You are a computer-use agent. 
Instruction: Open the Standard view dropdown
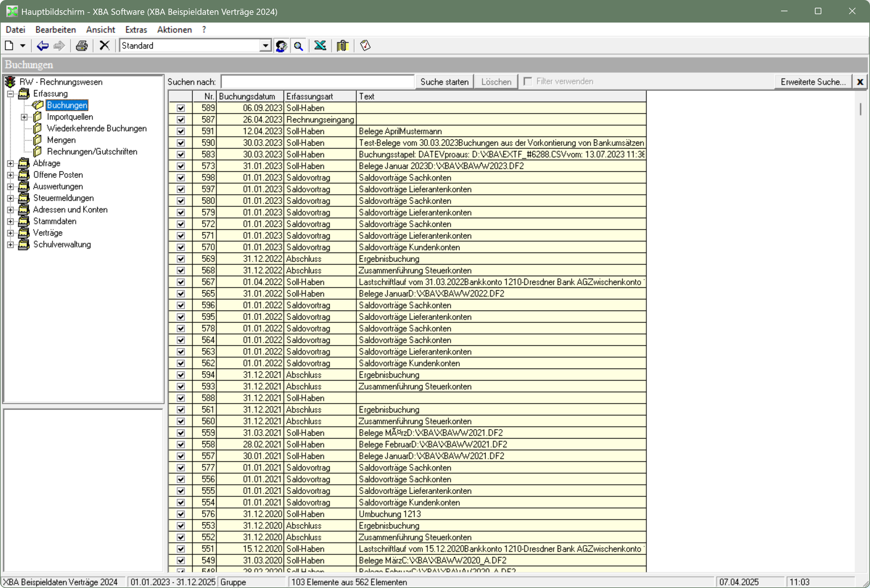point(266,46)
